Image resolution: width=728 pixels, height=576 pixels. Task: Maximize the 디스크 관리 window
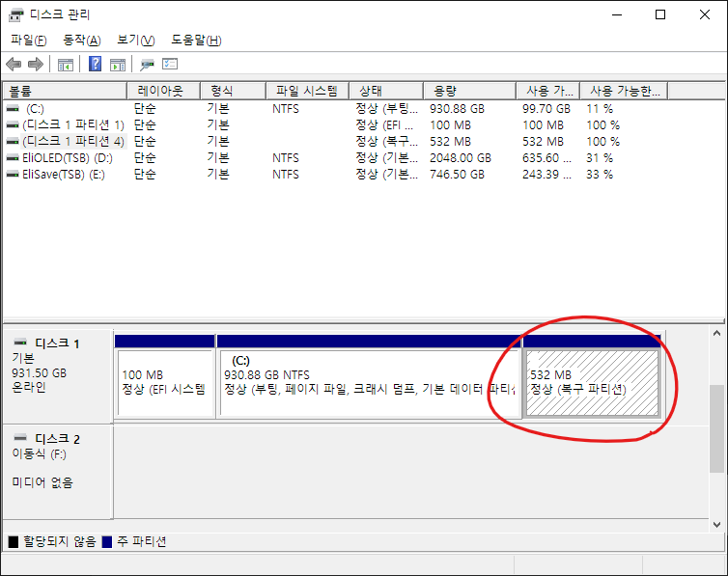660,14
